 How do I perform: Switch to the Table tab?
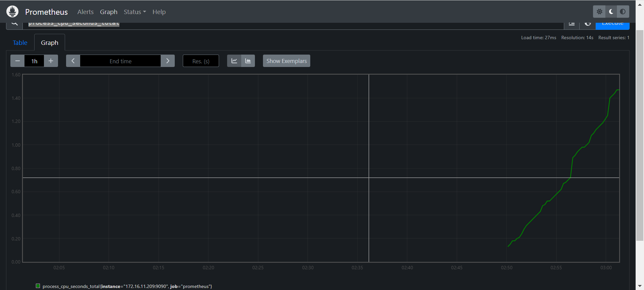20,43
